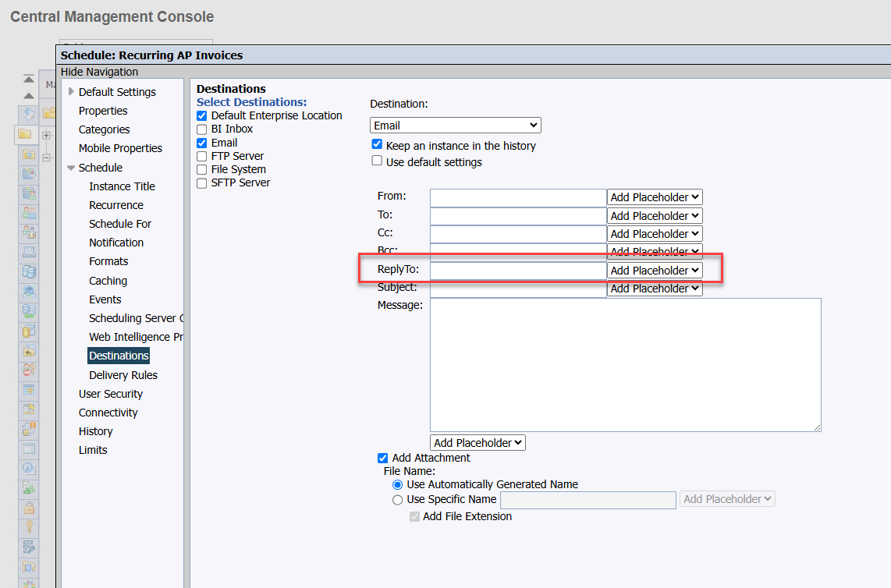This screenshot has width=891, height=588.
Task: Go to Categories in navigation
Action: (x=104, y=129)
